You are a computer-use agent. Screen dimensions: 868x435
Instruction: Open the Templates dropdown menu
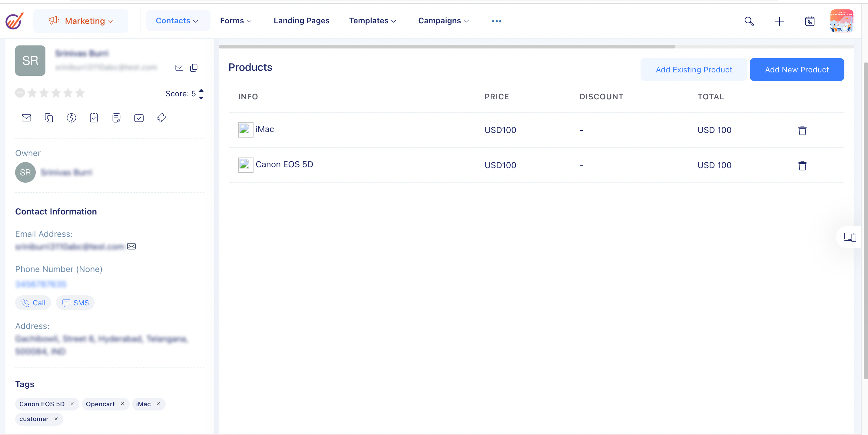click(372, 21)
